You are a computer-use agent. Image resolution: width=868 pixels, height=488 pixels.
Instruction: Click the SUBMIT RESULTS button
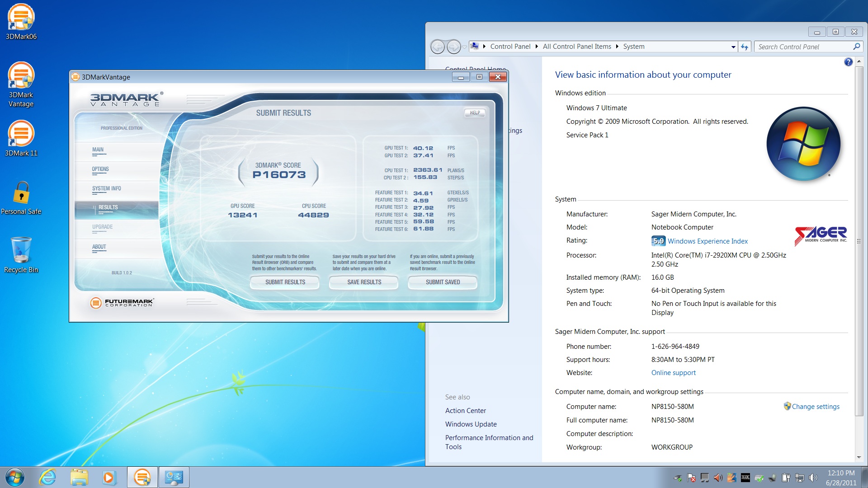[x=285, y=282]
